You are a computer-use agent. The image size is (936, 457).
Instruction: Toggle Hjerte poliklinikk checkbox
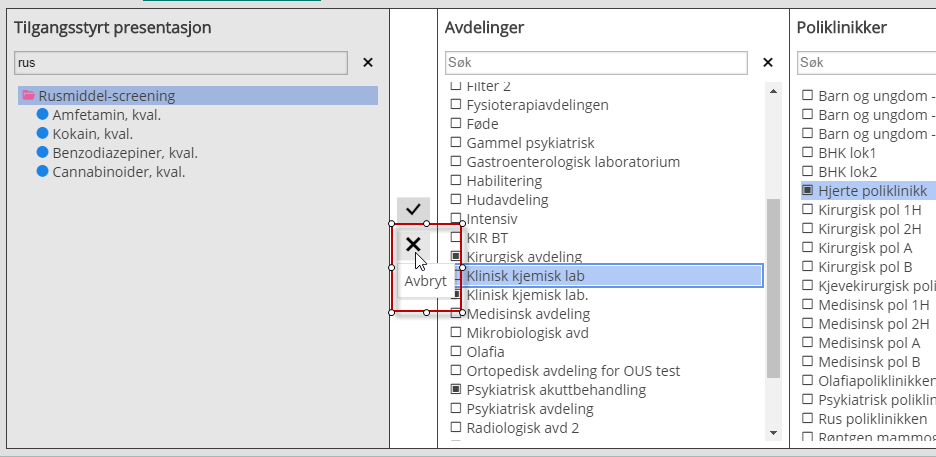(x=808, y=191)
